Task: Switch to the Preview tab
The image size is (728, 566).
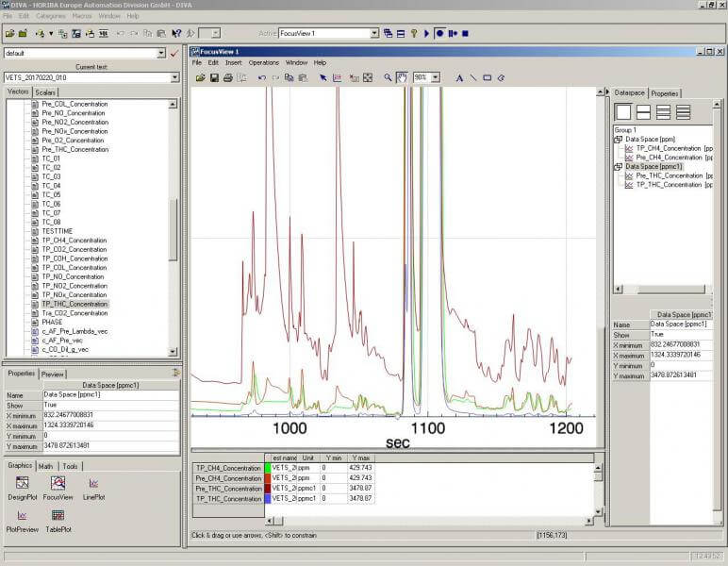Action: point(53,375)
